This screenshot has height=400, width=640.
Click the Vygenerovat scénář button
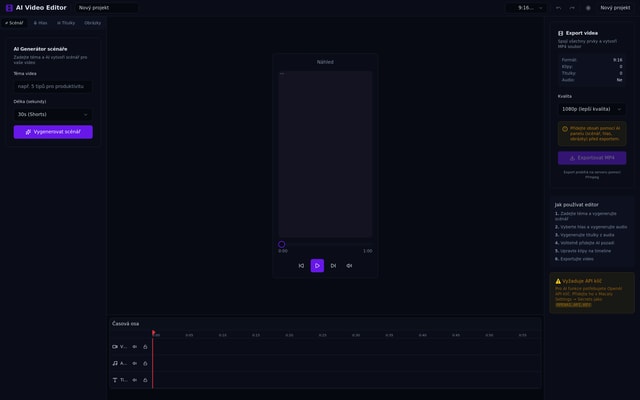53,132
